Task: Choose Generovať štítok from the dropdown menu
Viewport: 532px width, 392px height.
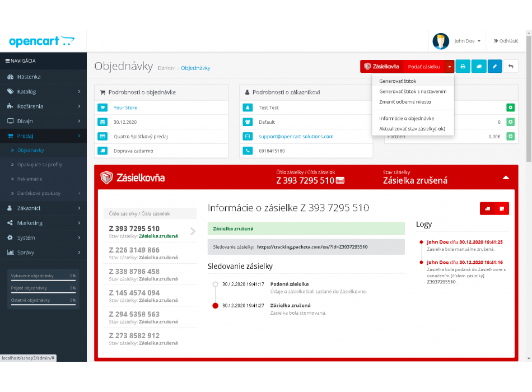Action: (413, 81)
